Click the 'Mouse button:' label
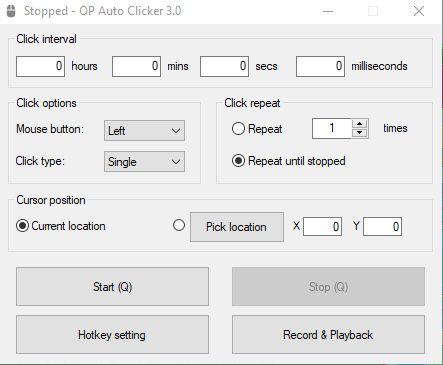443x365 pixels. 50,129
